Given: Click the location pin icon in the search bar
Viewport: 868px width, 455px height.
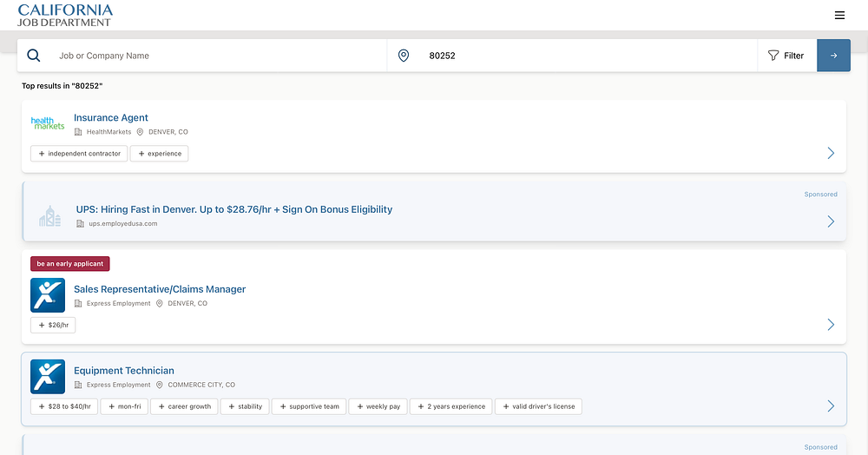Looking at the screenshot, I should point(404,56).
